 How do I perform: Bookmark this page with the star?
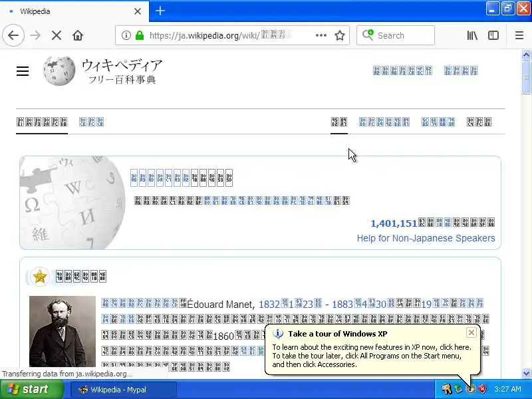click(340, 35)
